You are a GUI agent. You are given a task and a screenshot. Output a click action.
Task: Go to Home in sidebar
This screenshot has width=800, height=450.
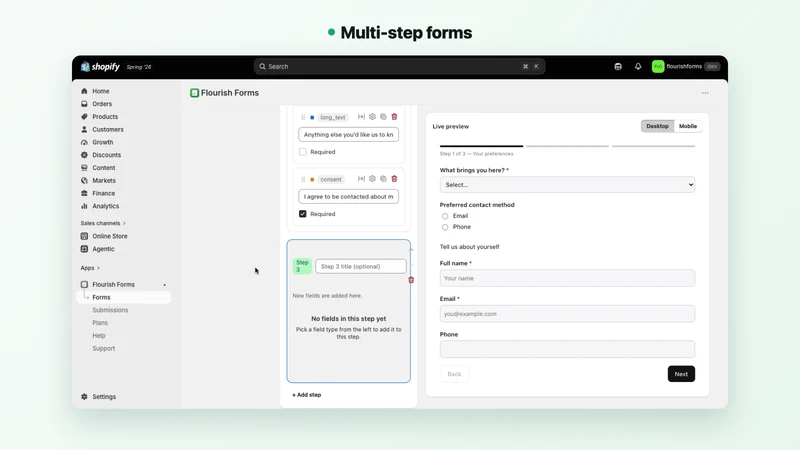point(101,91)
